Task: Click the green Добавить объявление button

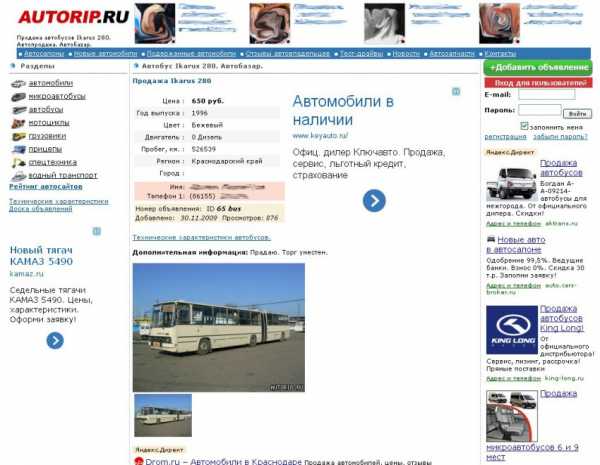Action: [538, 67]
